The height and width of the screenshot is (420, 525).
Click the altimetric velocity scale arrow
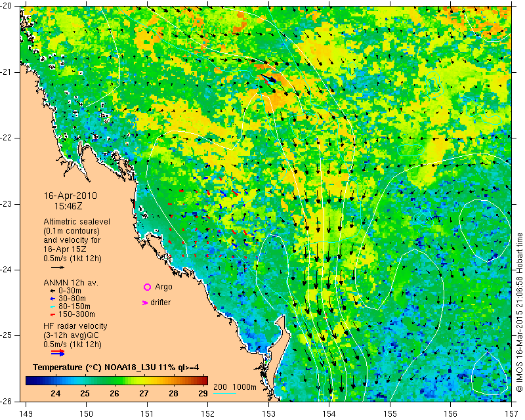pyautogui.click(x=58, y=267)
